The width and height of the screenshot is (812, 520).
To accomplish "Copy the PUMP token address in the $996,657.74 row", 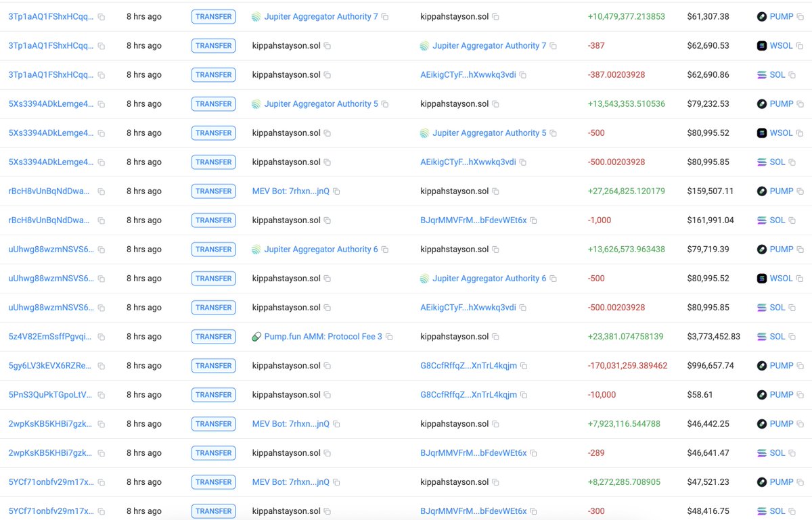I will click(800, 366).
